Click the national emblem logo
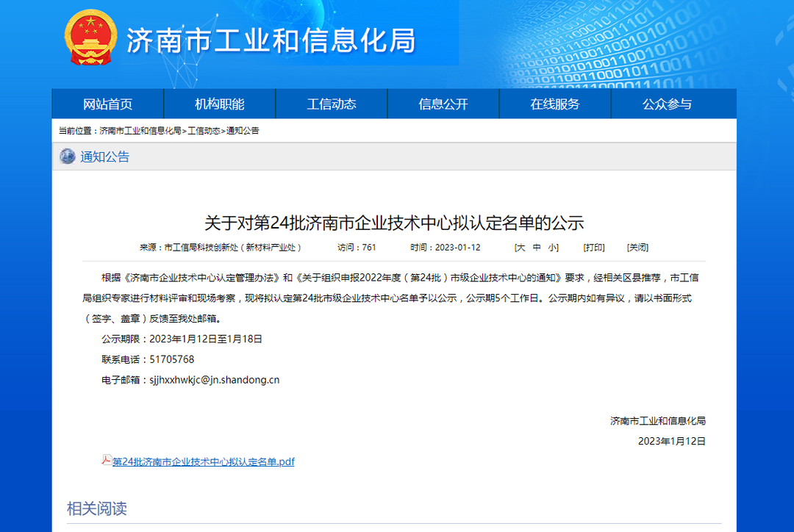Image resolution: width=794 pixels, height=532 pixels. [x=90, y=37]
